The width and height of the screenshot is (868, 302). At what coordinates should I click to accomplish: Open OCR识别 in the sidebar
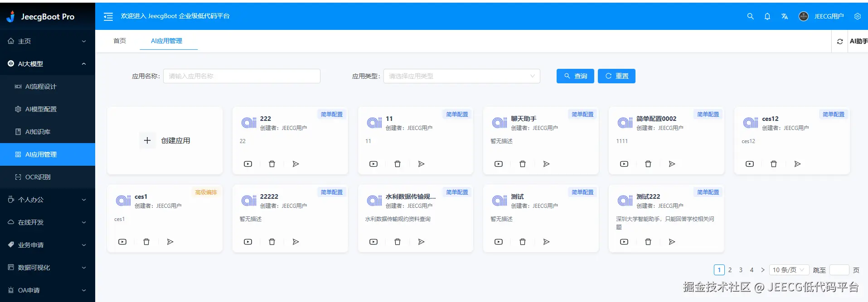[x=48, y=177]
